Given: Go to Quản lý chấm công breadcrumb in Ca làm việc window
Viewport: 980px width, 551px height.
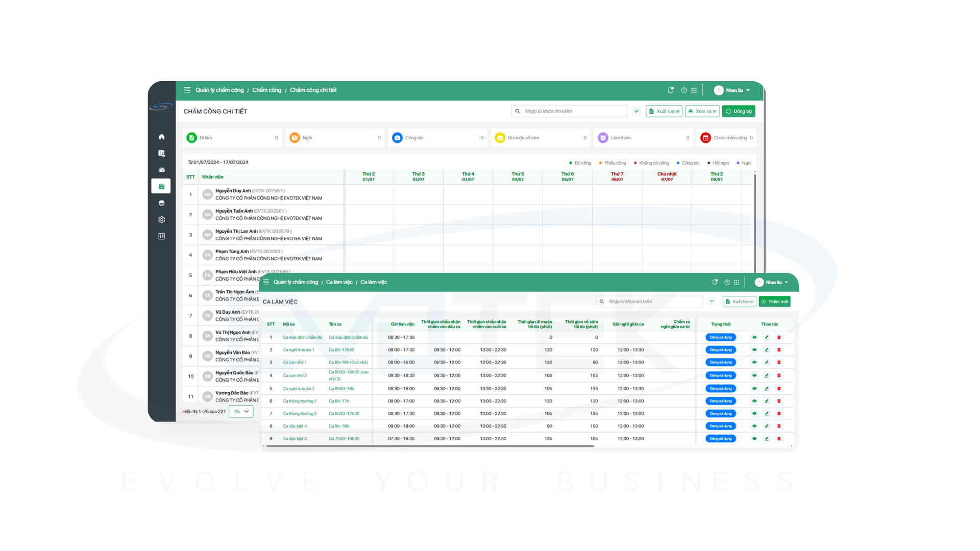Looking at the screenshot, I should tap(296, 282).
